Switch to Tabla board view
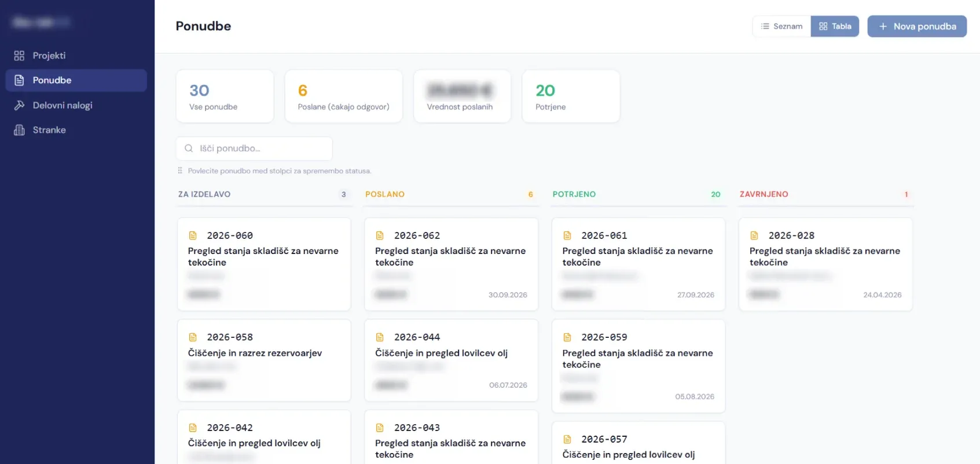This screenshot has height=464, width=980. [835, 27]
